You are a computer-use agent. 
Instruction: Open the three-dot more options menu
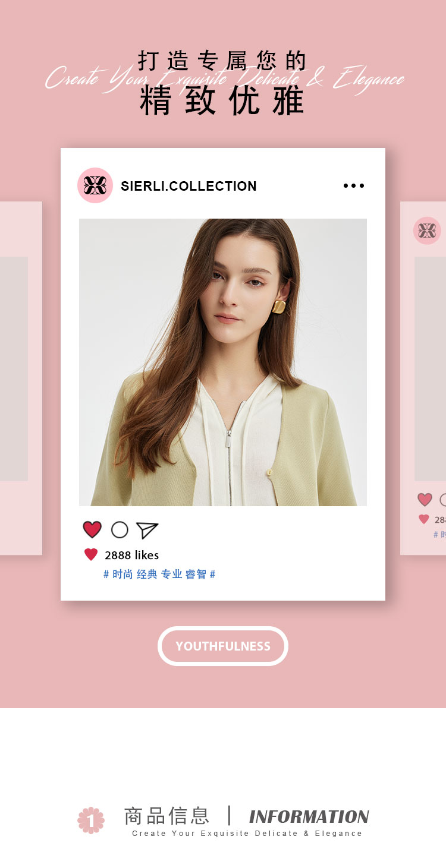point(354,186)
